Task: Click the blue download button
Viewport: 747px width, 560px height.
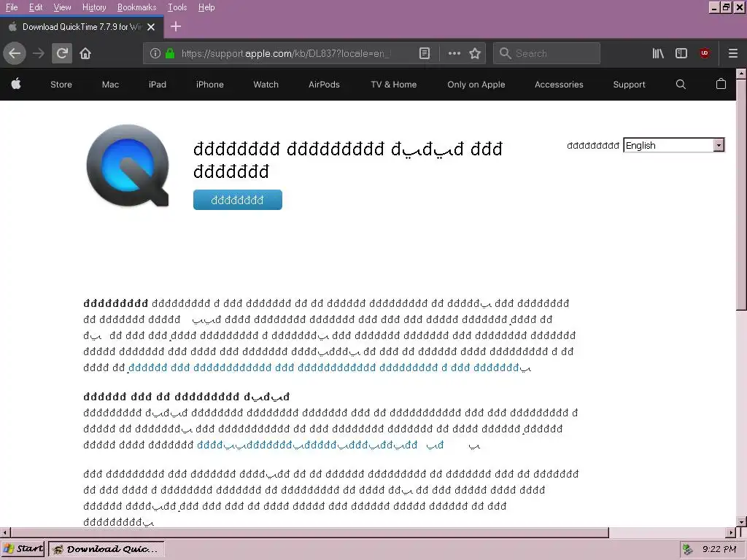Action: (x=238, y=200)
